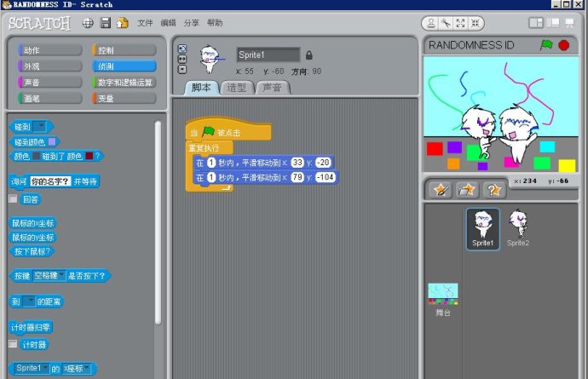588x379 pixels.
Task: Enable the 回答 reporter checkbox
Action: pyautogui.click(x=13, y=198)
